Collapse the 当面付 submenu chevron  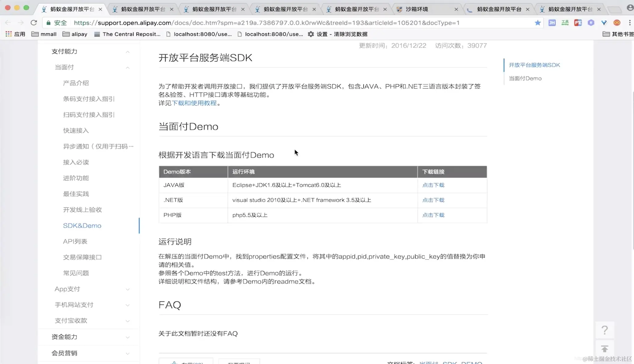point(127,67)
